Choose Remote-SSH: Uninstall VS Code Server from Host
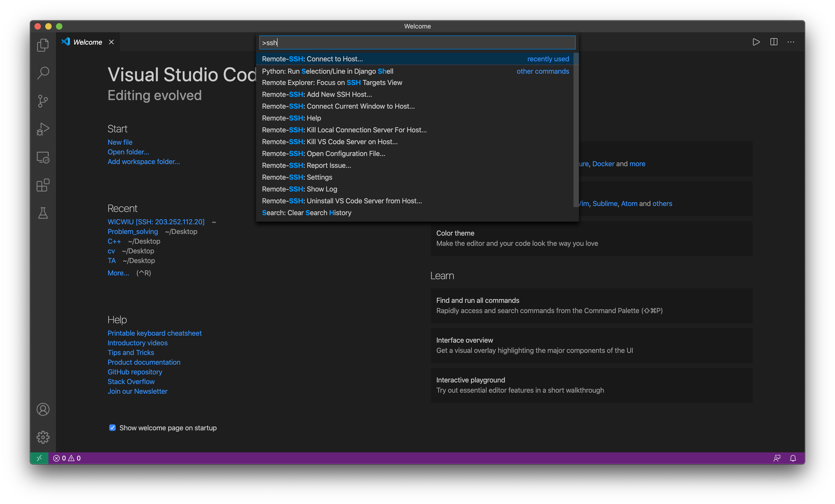Image resolution: width=835 pixels, height=504 pixels. (x=415, y=201)
